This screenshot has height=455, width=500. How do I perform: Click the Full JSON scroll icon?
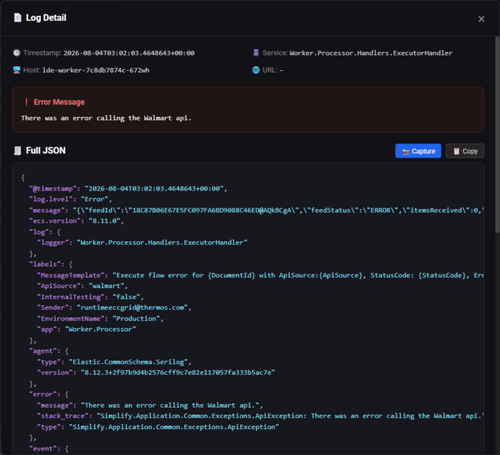pyautogui.click(x=17, y=151)
